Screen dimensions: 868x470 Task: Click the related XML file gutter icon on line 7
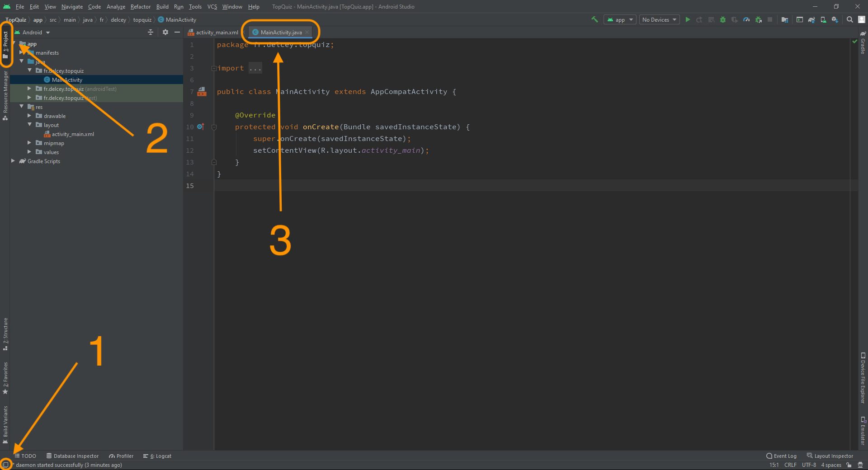point(202,92)
